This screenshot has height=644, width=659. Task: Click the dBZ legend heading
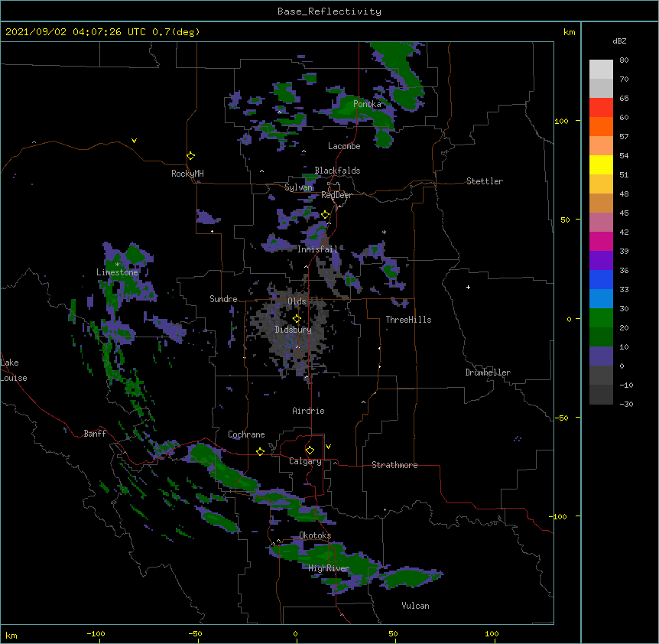pyautogui.click(x=619, y=41)
